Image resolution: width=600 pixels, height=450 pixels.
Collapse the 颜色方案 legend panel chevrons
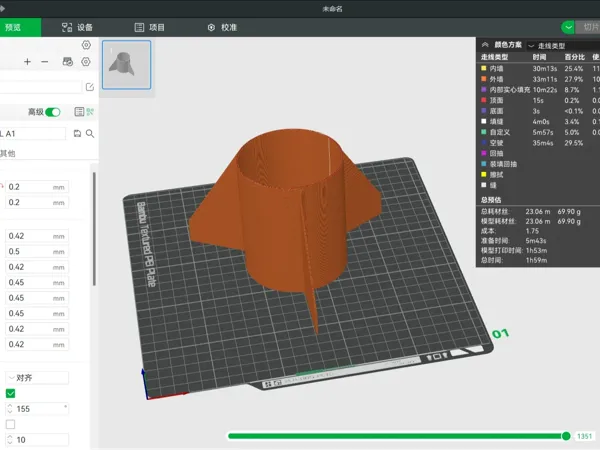(x=485, y=45)
